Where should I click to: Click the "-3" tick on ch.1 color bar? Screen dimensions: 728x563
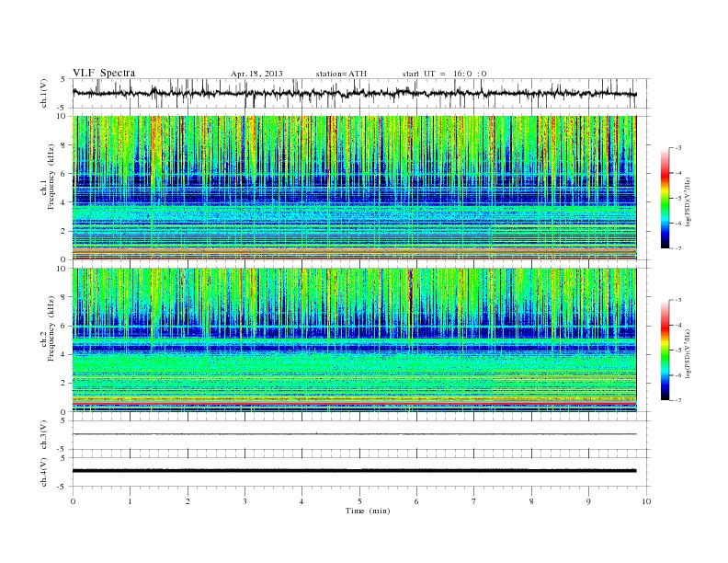pyautogui.click(x=677, y=148)
